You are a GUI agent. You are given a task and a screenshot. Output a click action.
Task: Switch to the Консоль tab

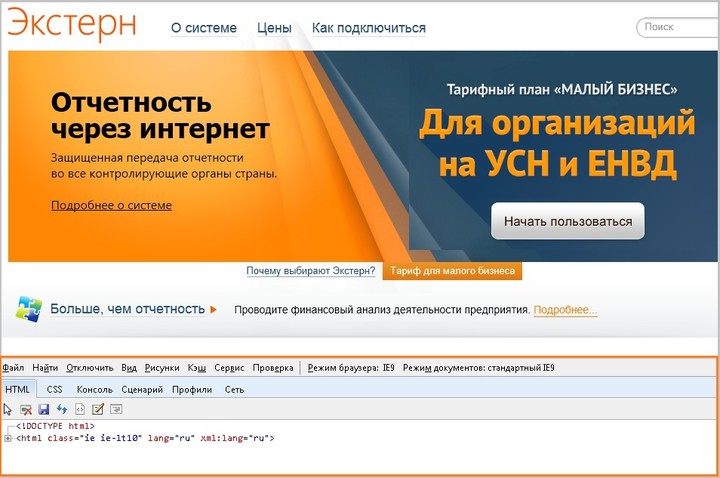click(x=95, y=389)
